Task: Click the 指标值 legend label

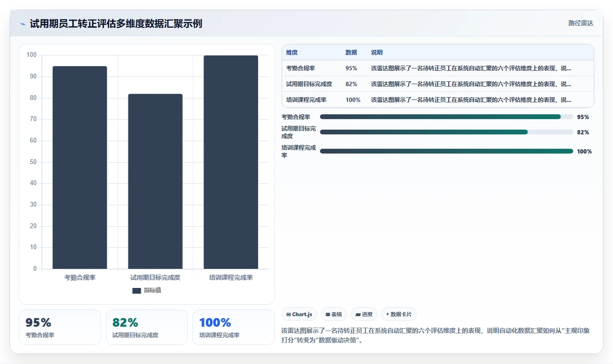Action: 152,290
